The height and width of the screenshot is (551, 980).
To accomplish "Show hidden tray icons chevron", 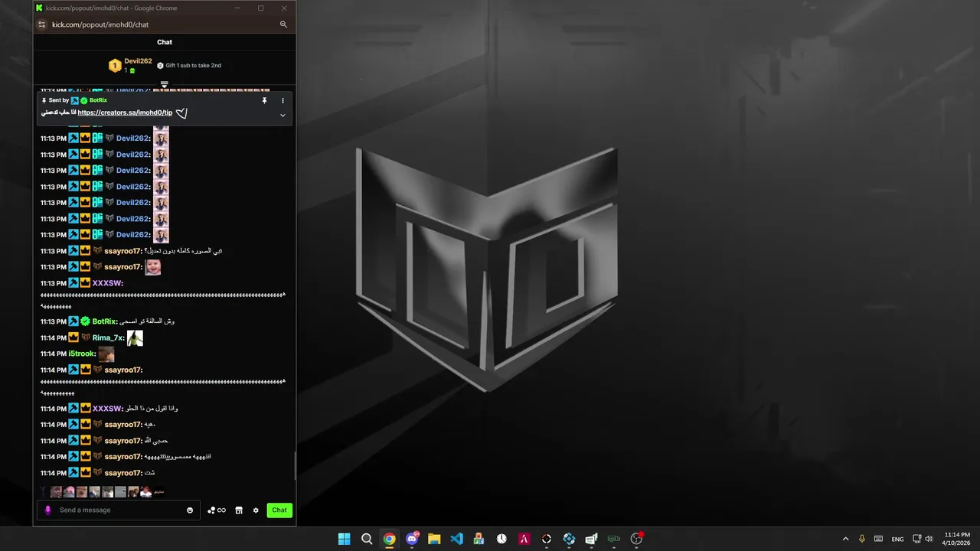I will point(845,539).
